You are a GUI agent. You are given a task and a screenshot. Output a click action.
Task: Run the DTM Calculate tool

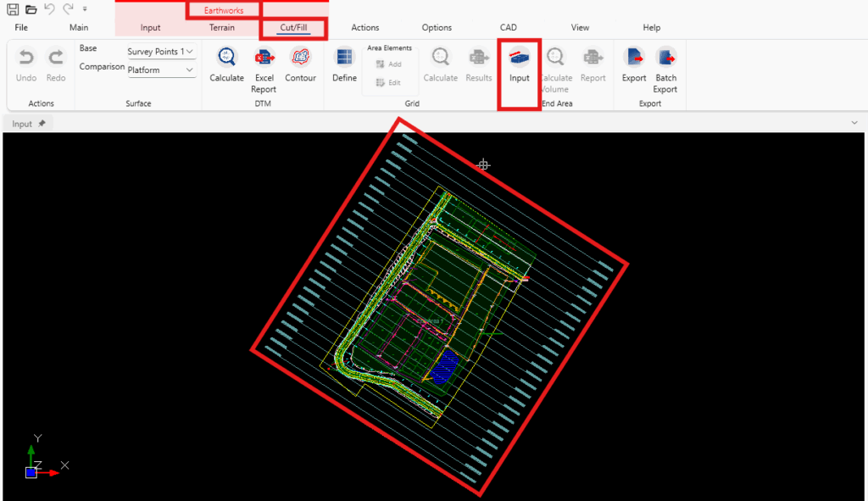pyautogui.click(x=226, y=65)
